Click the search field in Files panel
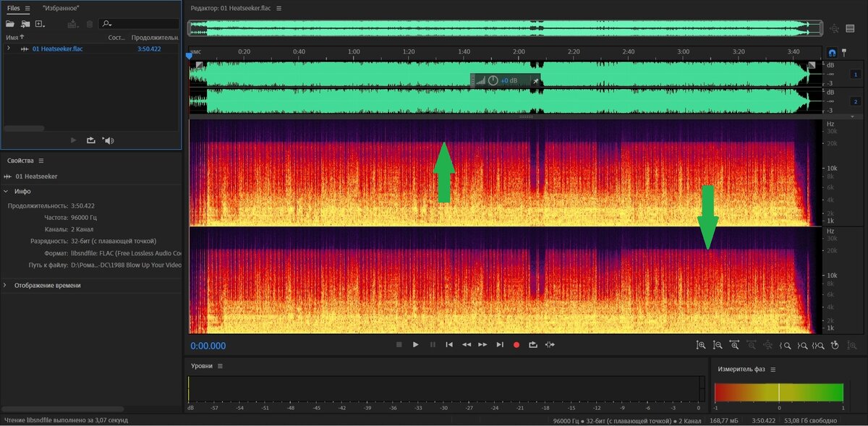Screen dimensions: 868x426 pos(139,24)
